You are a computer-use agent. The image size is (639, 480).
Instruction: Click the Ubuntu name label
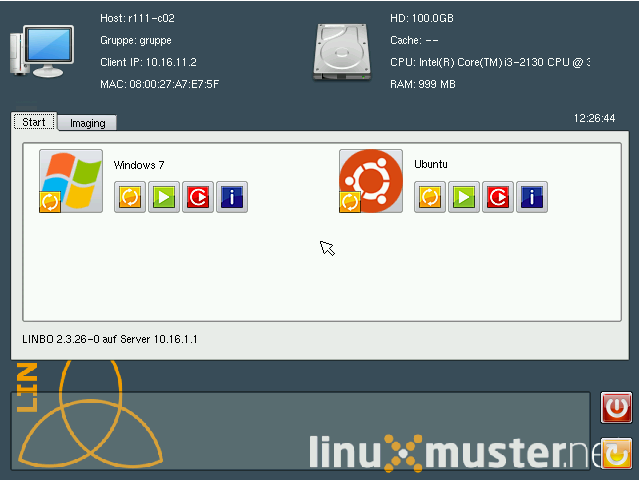click(431, 164)
